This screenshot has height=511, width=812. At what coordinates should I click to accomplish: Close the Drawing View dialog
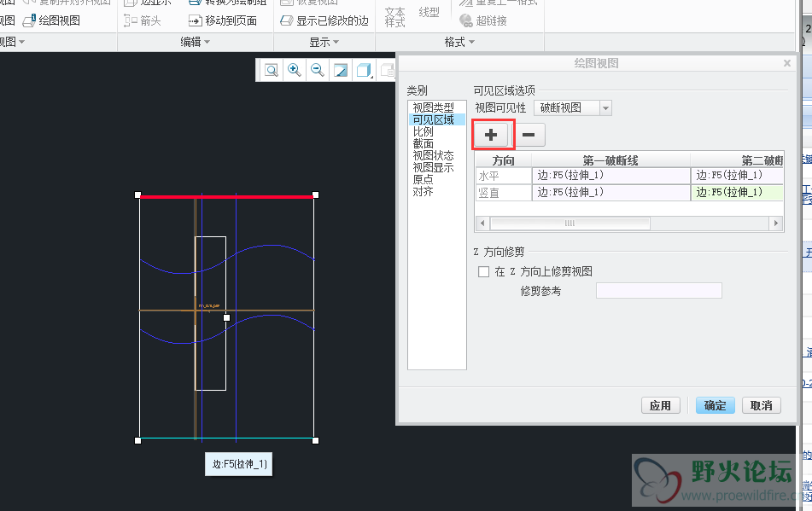click(787, 63)
